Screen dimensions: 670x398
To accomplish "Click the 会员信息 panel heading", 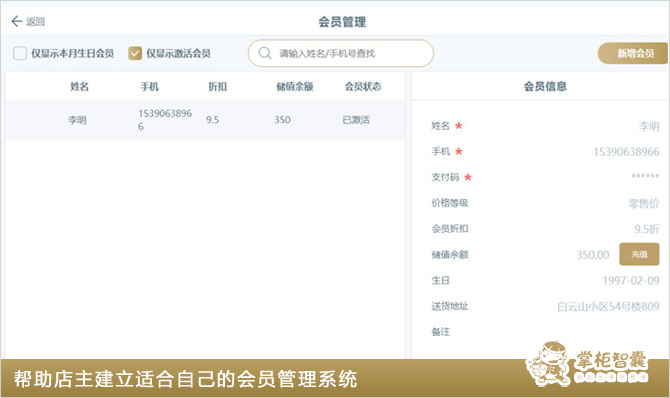I will pyautogui.click(x=545, y=86).
